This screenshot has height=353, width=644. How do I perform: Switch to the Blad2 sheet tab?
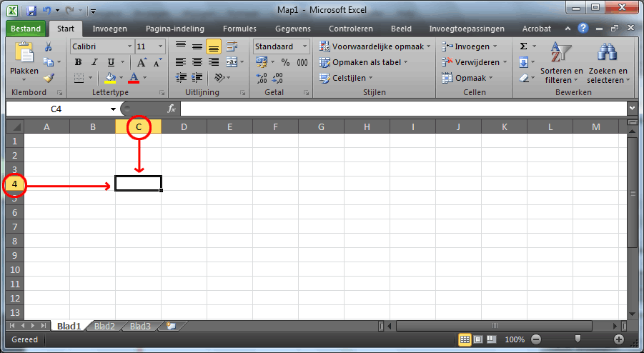pyautogui.click(x=104, y=326)
